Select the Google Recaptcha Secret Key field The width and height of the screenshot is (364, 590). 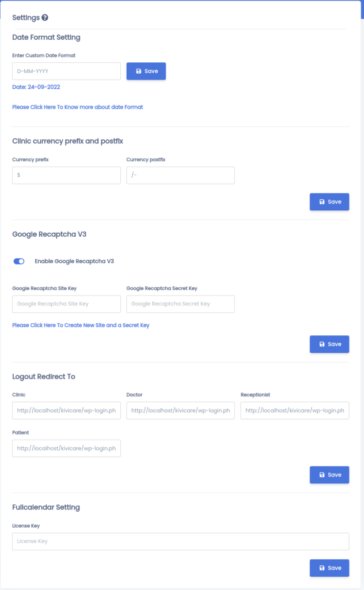pos(180,304)
